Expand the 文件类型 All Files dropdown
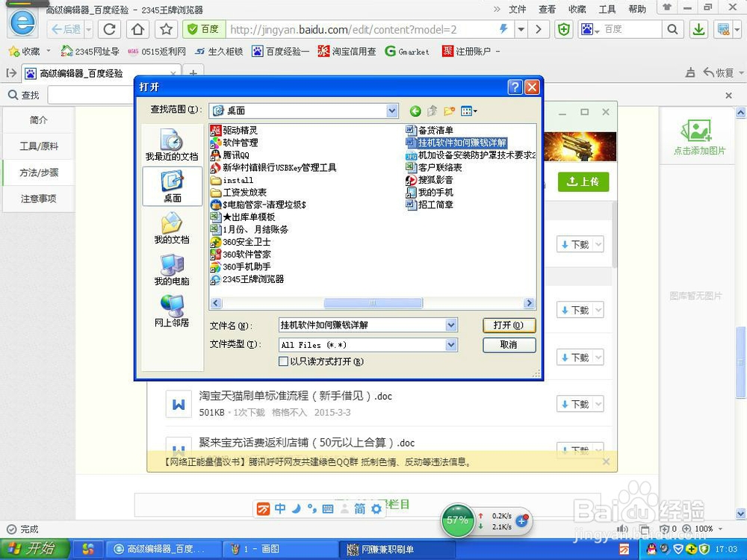Image resolution: width=747 pixels, height=560 pixels. tap(451, 345)
